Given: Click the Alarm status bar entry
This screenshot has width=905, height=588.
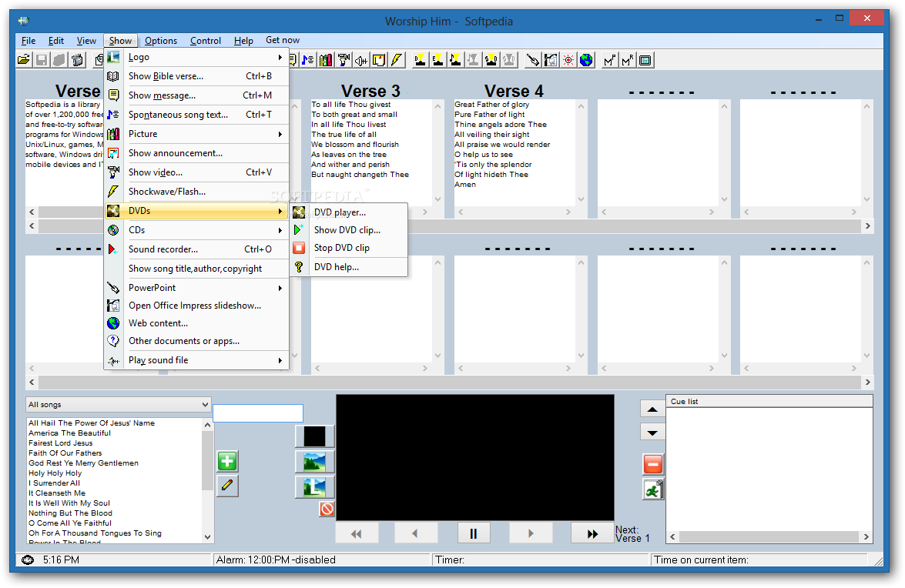Looking at the screenshot, I should tap(322, 560).
